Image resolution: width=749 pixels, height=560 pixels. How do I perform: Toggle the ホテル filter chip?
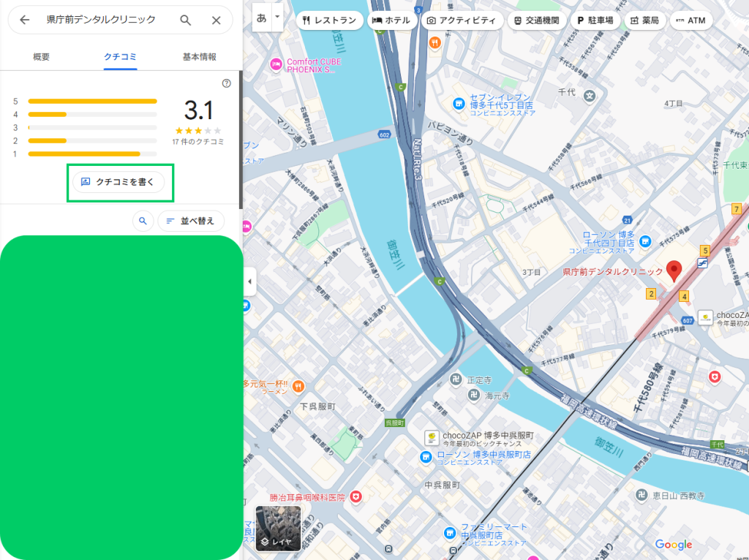tap(393, 20)
